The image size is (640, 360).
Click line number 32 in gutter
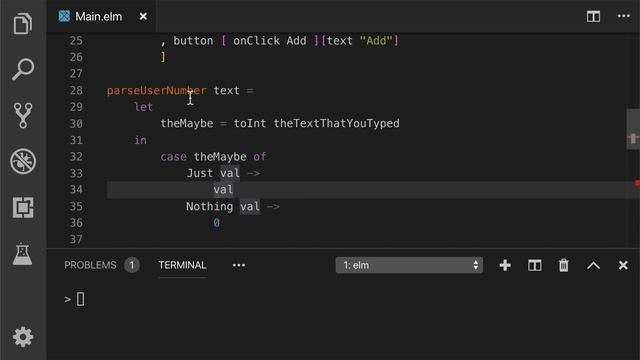tap(76, 157)
